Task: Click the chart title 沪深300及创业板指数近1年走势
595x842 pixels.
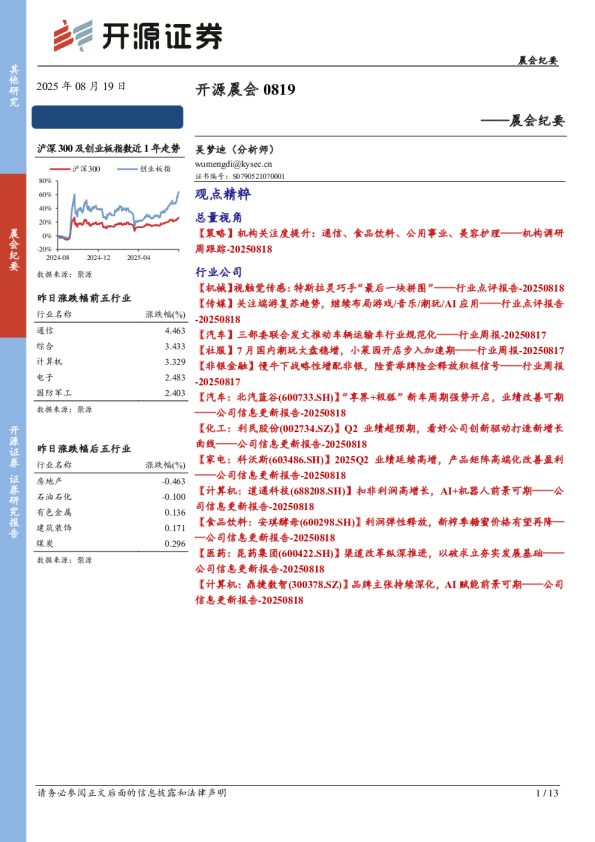Action: [x=108, y=149]
